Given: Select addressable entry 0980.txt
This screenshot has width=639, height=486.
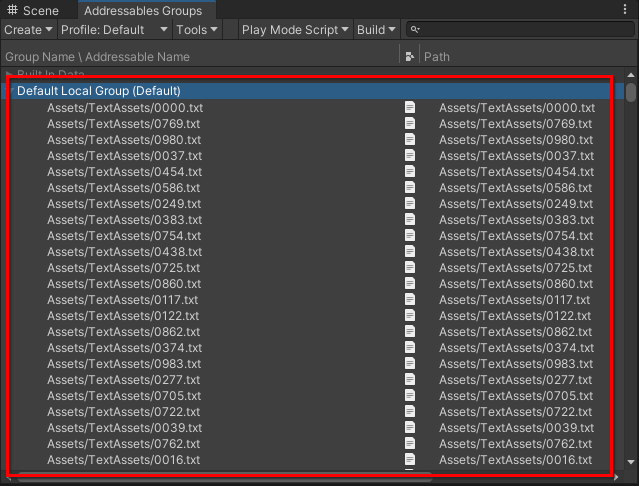Looking at the screenshot, I should pyautogui.click(x=124, y=140).
